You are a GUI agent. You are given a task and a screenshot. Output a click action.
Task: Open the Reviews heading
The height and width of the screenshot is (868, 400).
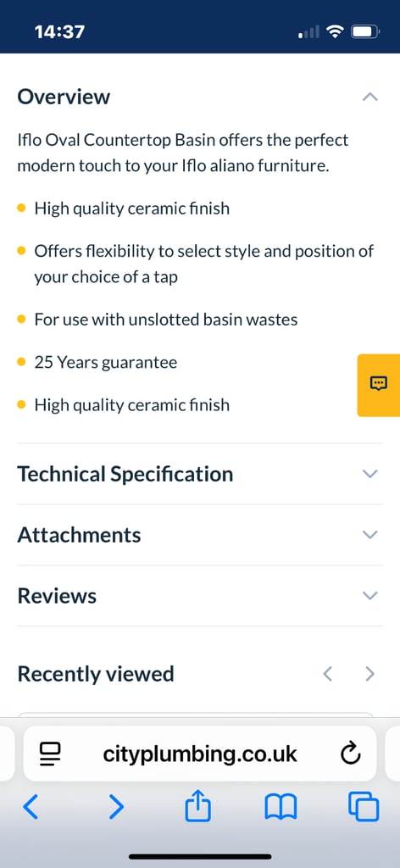pos(57,596)
